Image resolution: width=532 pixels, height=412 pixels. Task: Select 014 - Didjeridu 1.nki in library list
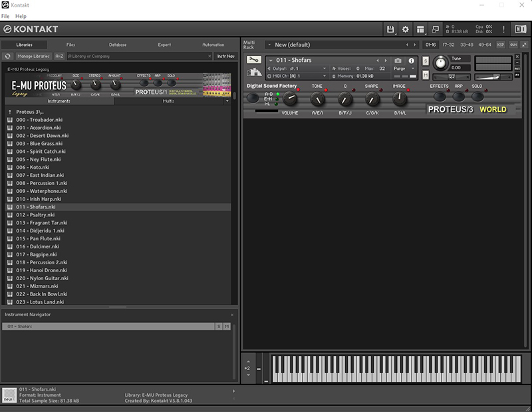point(118,230)
